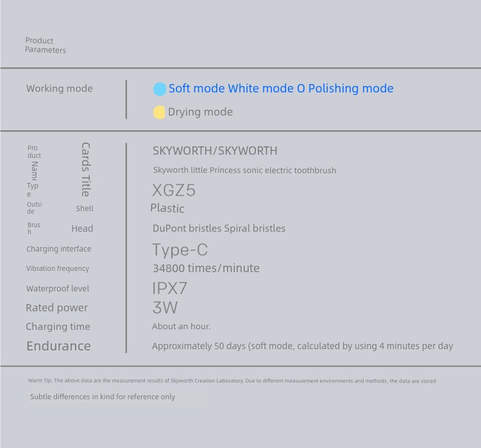Click the blue circle before Soft mode
This screenshot has width=481, height=448.
pos(160,89)
